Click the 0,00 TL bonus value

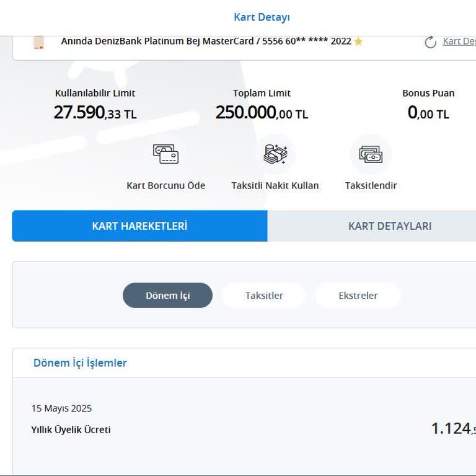click(428, 113)
